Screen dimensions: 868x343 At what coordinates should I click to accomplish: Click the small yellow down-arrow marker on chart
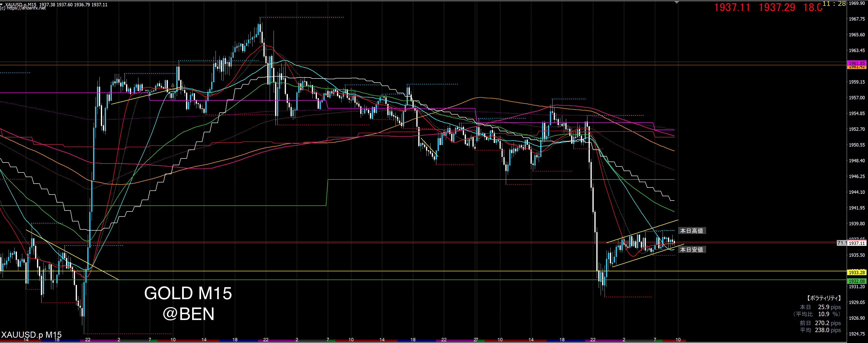(173, 86)
